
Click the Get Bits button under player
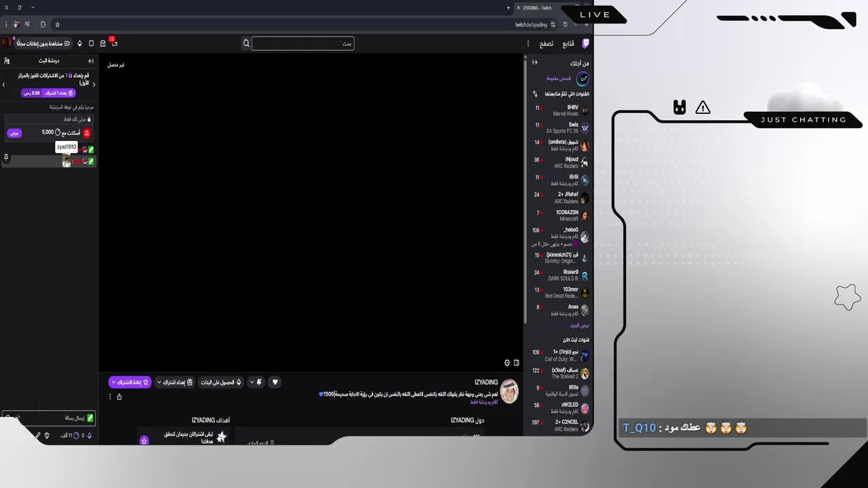[221, 382]
